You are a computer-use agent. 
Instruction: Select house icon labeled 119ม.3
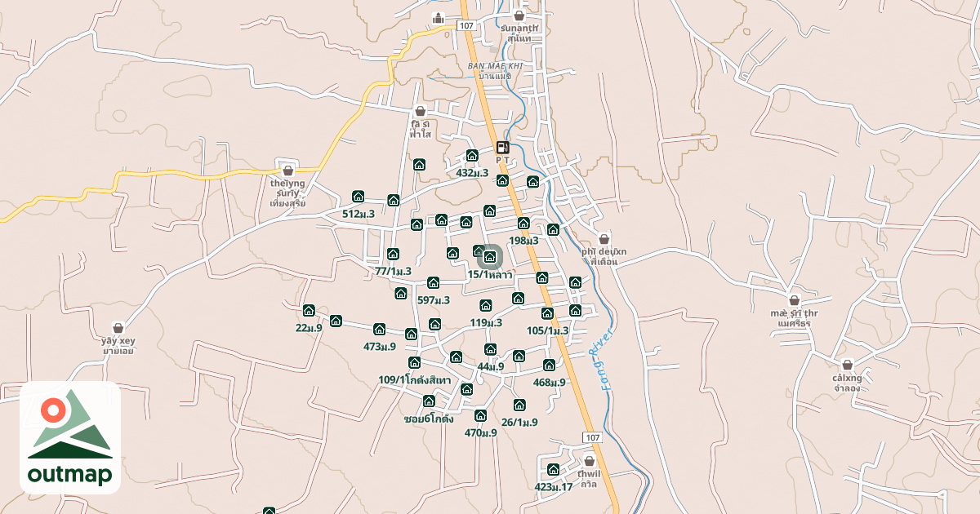[x=486, y=306]
